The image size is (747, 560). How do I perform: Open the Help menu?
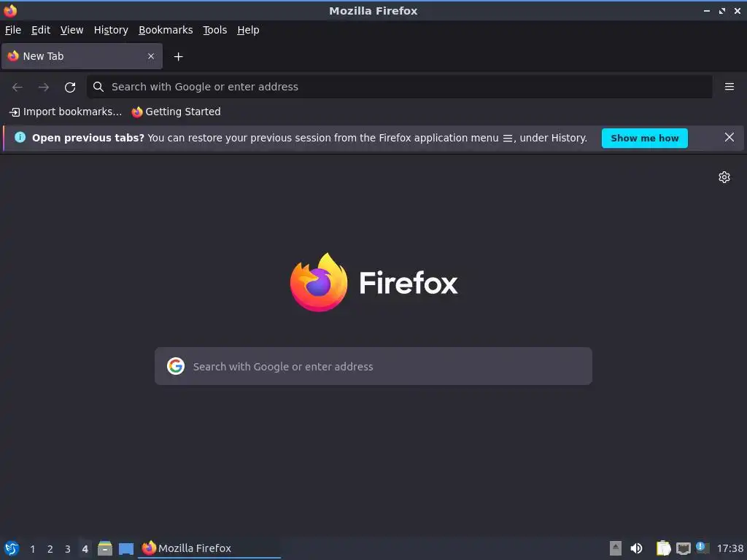tap(248, 30)
